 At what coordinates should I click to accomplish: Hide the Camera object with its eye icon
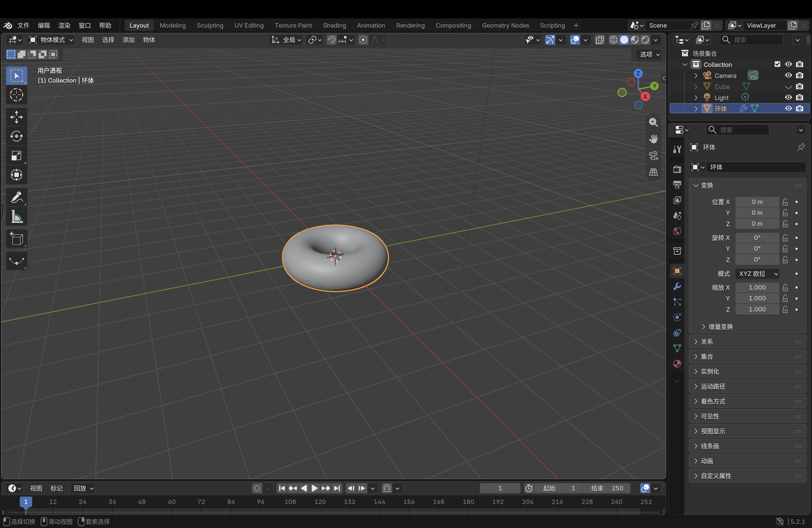[789, 75]
